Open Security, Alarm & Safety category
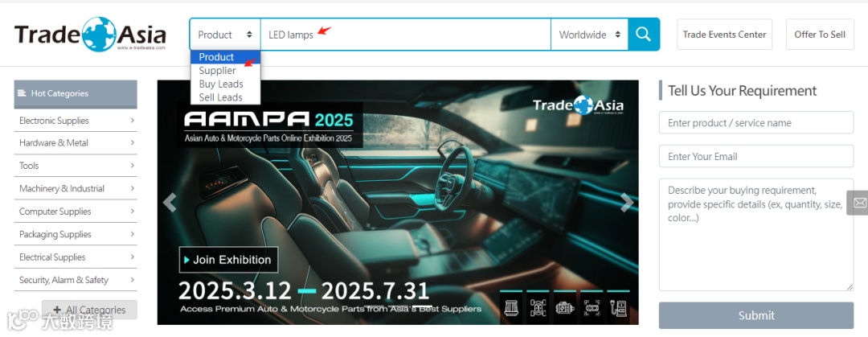 coord(76,280)
